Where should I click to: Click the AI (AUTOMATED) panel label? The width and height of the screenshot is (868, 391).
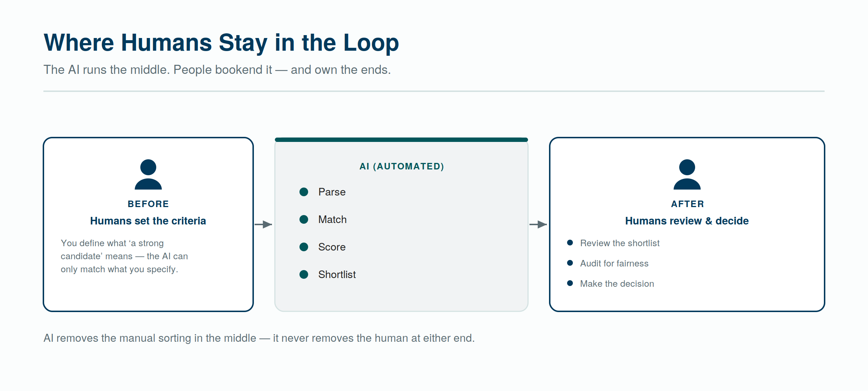pos(401,166)
